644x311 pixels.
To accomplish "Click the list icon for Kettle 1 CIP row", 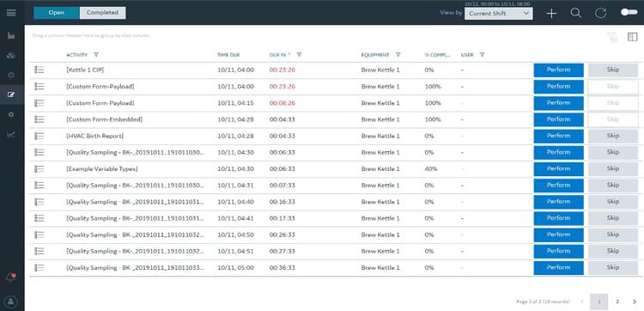I will point(39,70).
